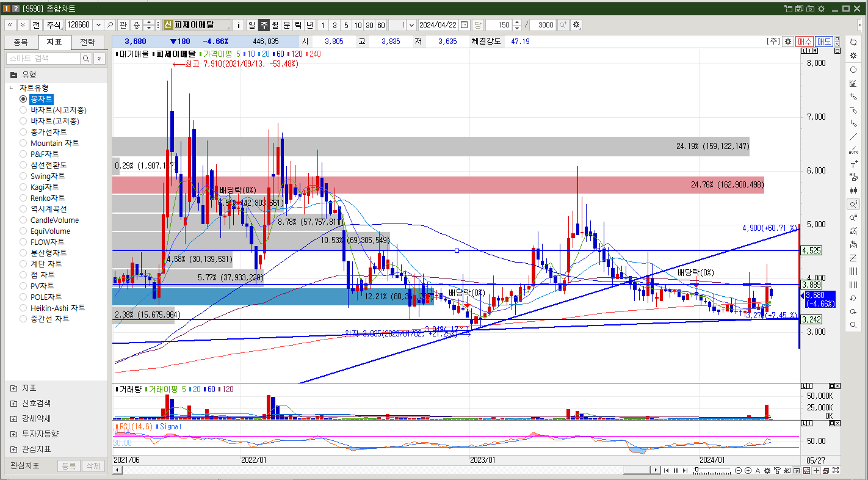This screenshot has width=868, height=480.
Task: Click the help '?' icon in the title bar
Action: click(x=15, y=9)
